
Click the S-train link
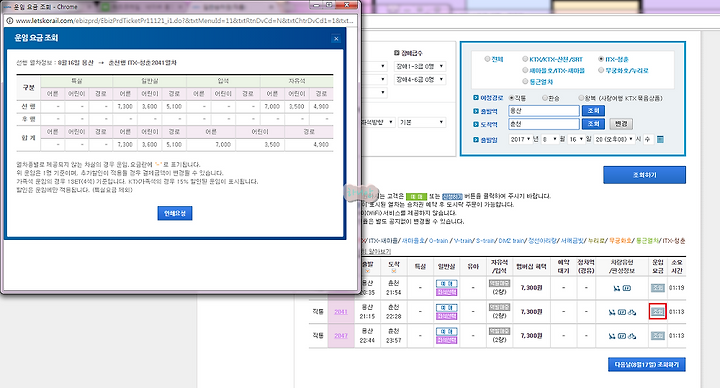486,241
